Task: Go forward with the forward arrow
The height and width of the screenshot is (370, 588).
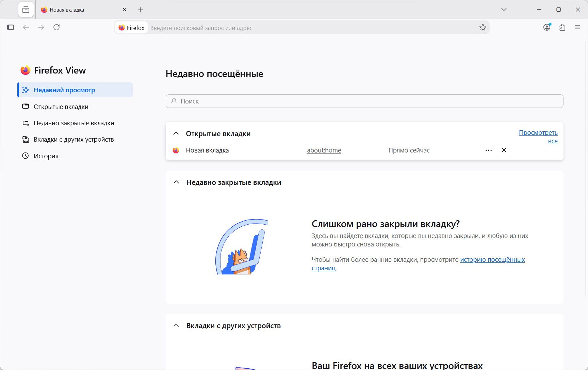Action: coord(41,27)
